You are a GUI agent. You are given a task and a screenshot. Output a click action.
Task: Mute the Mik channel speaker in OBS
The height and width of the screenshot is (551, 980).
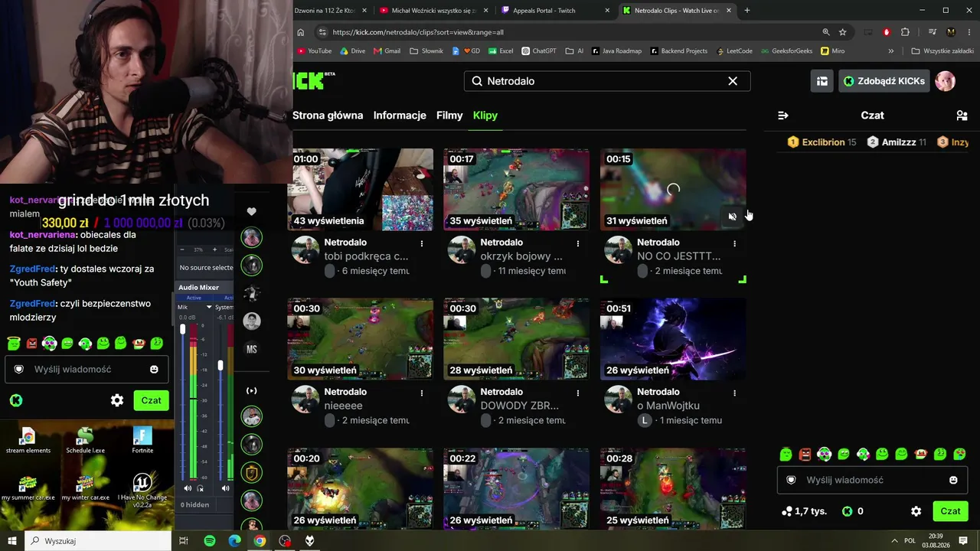[188, 488]
